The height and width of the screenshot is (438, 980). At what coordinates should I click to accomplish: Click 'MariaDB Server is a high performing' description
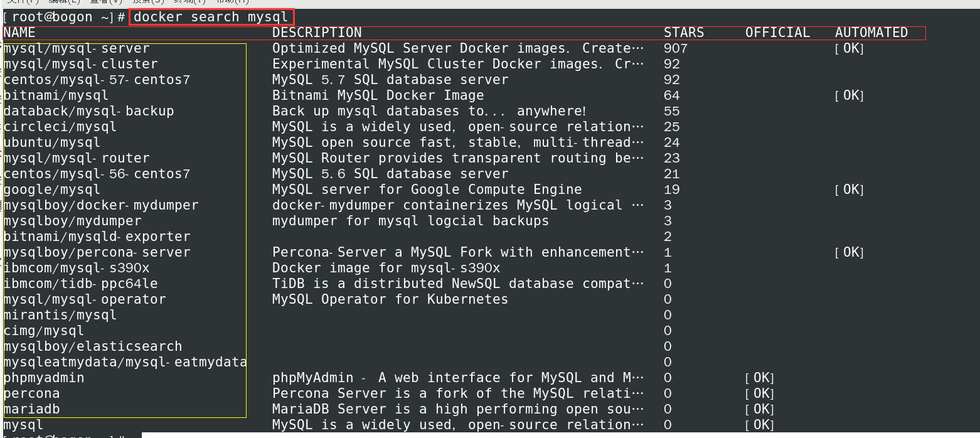(458, 409)
